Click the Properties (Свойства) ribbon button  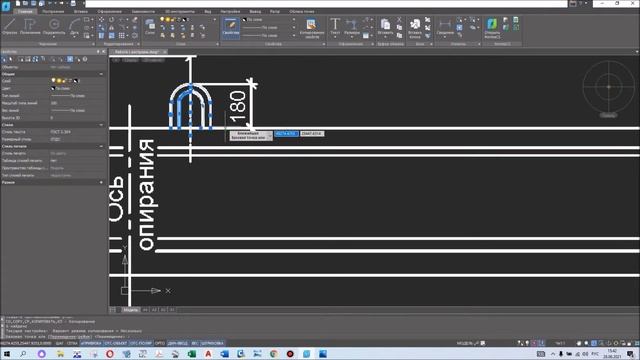[231, 27]
